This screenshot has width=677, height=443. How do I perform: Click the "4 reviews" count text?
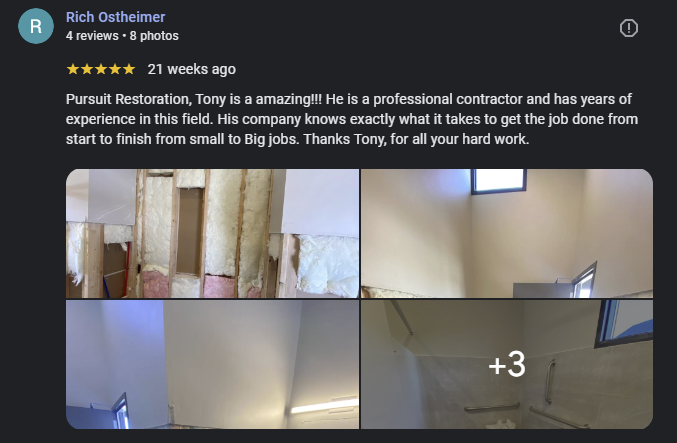[92, 36]
